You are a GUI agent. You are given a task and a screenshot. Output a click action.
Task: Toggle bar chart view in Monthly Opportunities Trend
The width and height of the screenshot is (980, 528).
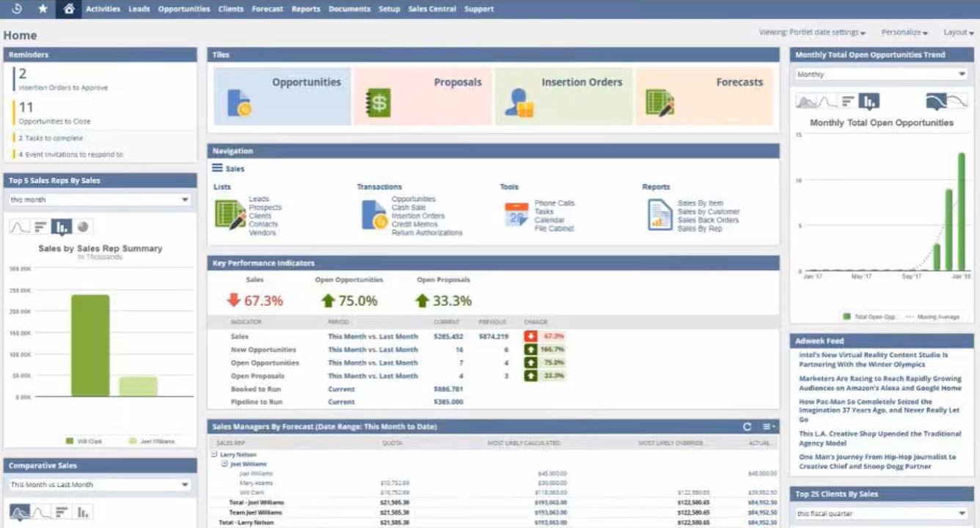coord(869,102)
